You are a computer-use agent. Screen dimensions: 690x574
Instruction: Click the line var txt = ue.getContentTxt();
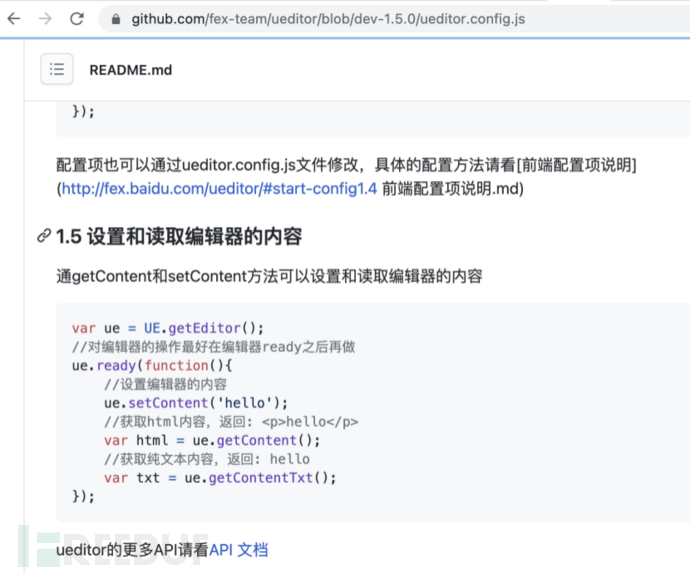220,478
